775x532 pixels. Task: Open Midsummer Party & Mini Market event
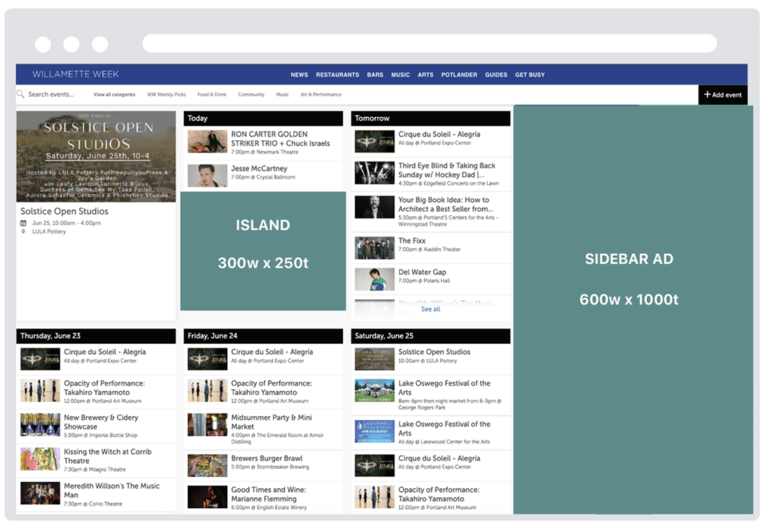point(271,422)
